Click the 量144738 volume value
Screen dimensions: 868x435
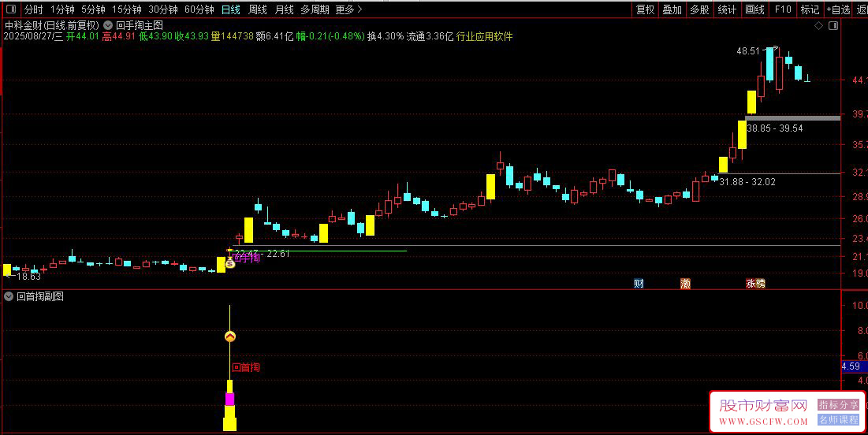pos(233,36)
